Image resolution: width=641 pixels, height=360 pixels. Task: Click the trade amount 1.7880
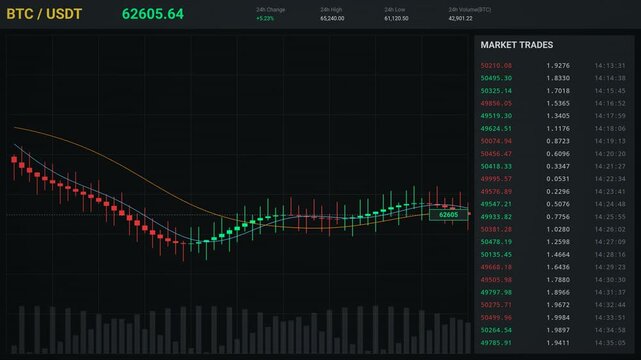pyautogui.click(x=558, y=280)
